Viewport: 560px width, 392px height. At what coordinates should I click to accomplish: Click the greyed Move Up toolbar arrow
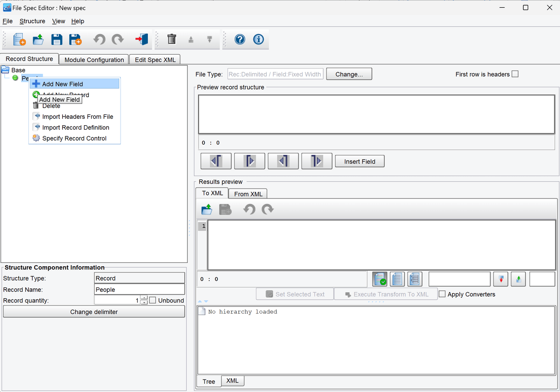pyautogui.click(x=191, y=40)
